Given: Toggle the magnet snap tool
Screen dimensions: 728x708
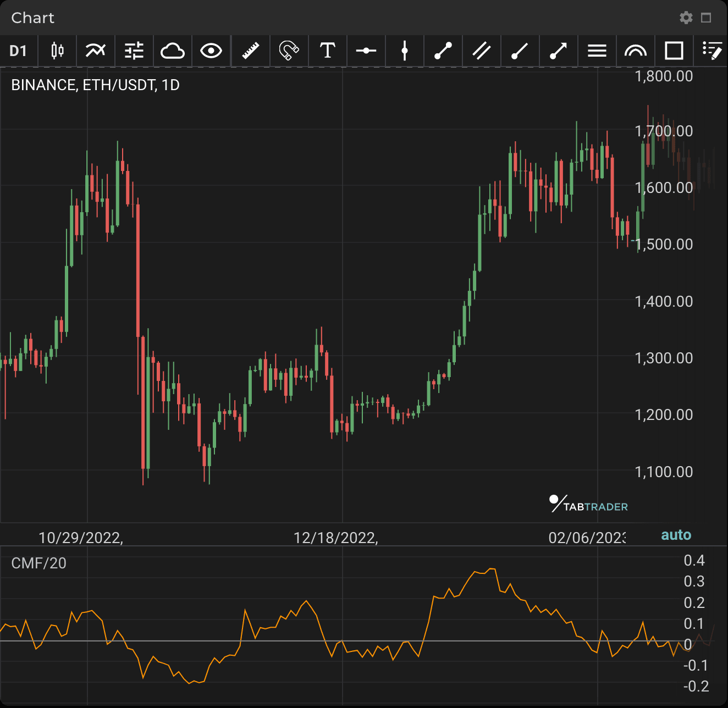Looking at the screenshot, I should tap(289, 51).
